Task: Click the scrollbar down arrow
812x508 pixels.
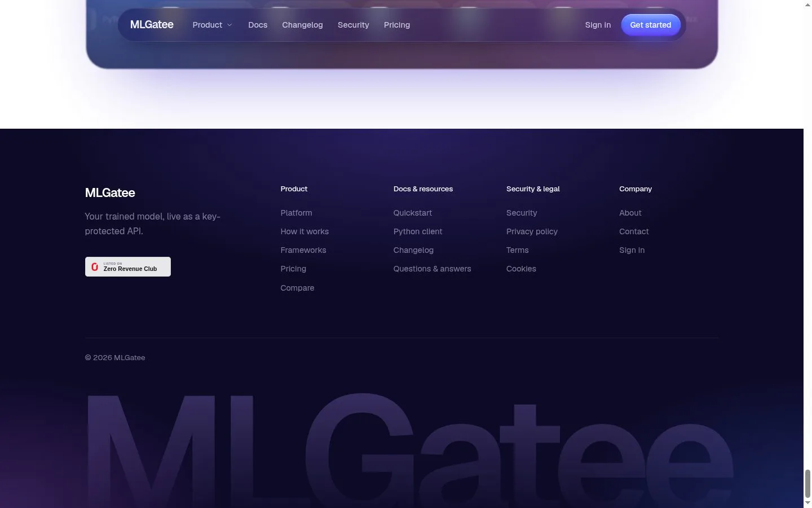Action: coord(807,503)
